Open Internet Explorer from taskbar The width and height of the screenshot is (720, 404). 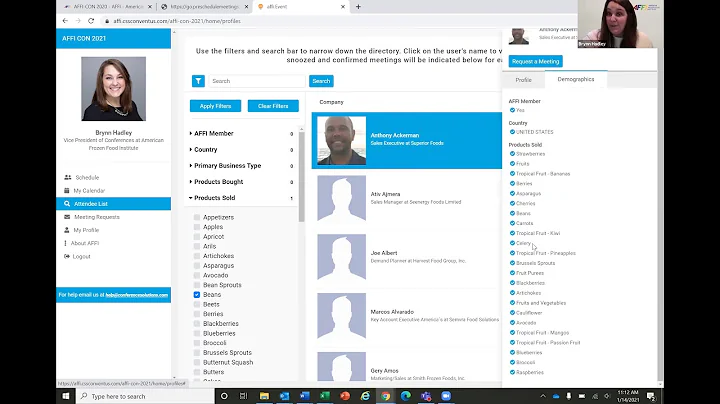coord(365,396)
